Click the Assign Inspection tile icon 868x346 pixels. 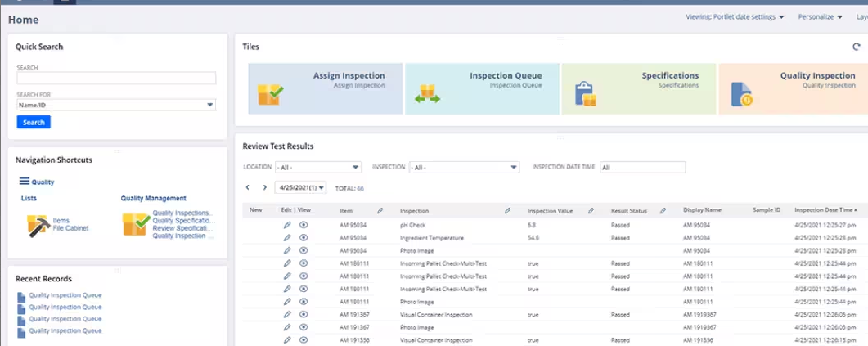[270, 95]
